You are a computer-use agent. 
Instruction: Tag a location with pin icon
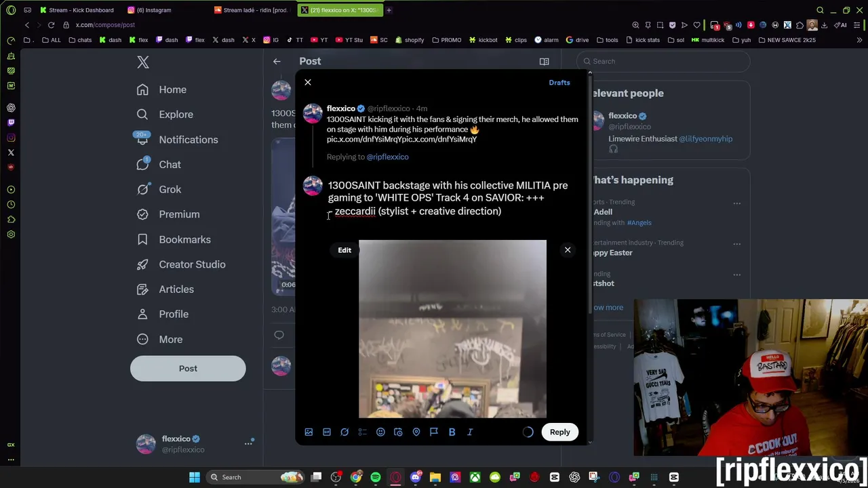coord(416,432)
